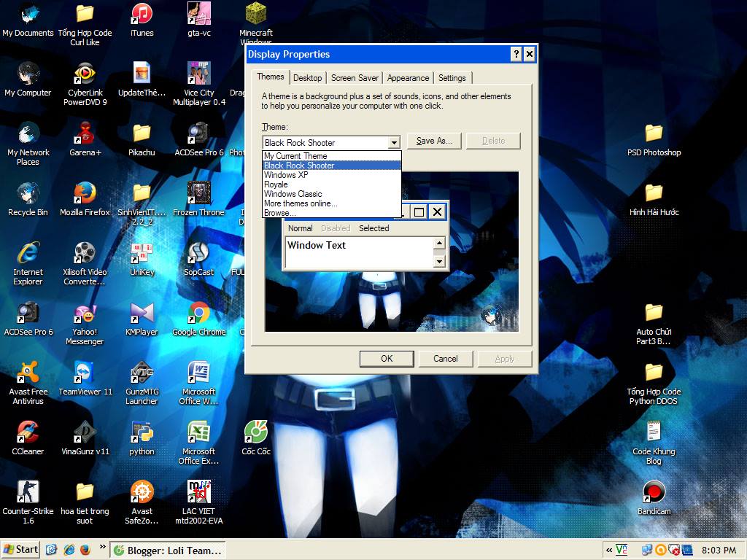Click OK in Display Properties

coord(387,359)
